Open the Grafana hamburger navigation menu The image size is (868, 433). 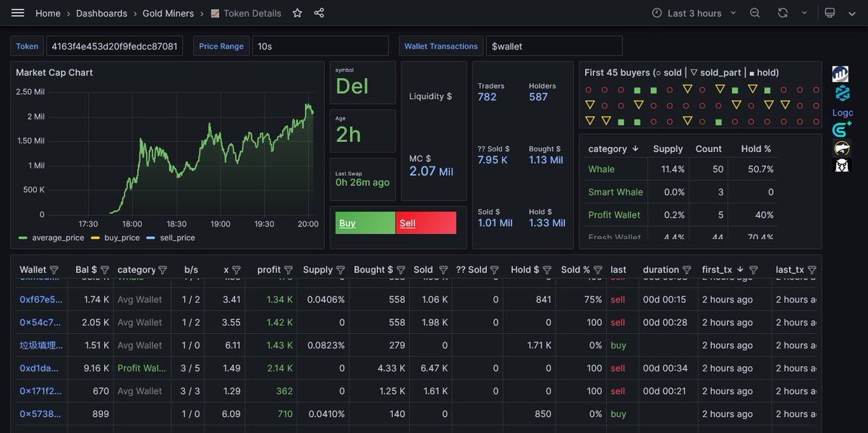pos(18,13)
